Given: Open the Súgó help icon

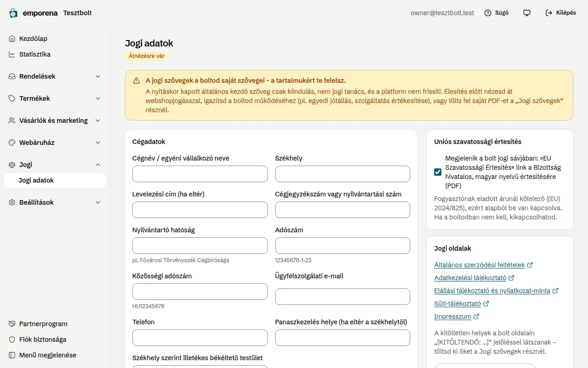Looking at the screenshot, I should pyautogui.click(x=488, y=13).
